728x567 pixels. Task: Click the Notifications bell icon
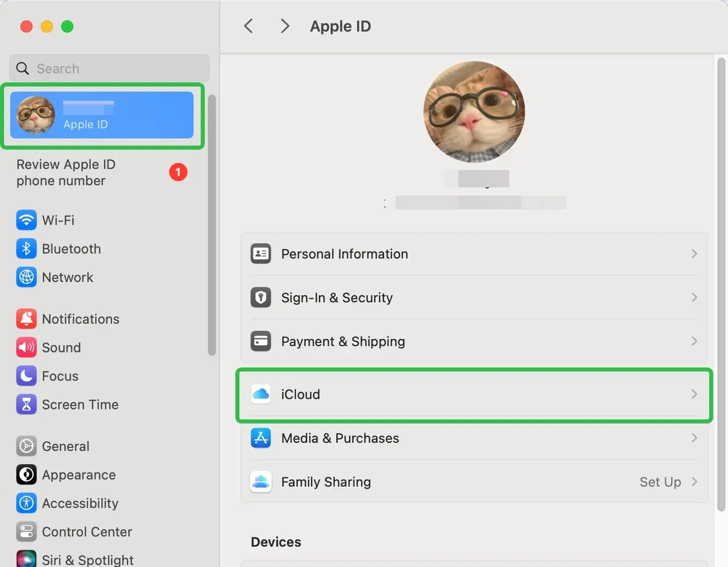coord(26,319)
